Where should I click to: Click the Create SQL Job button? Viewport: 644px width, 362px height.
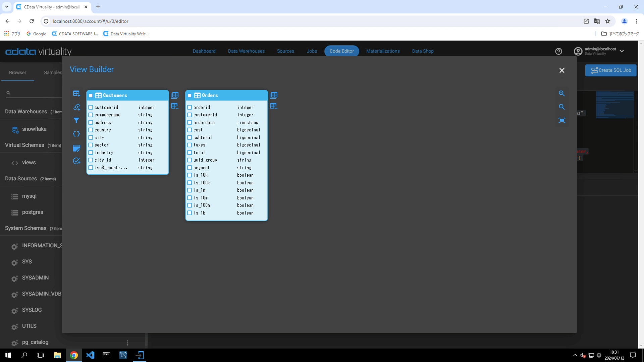pyautogui.click(x=610, y=70)
